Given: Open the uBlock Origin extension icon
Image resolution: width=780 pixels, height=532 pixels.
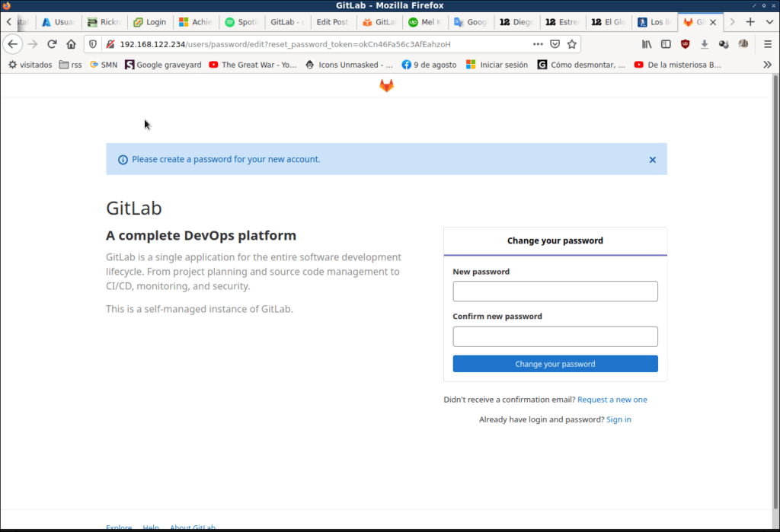Looking at the screenshot, I should coord(685,44).
